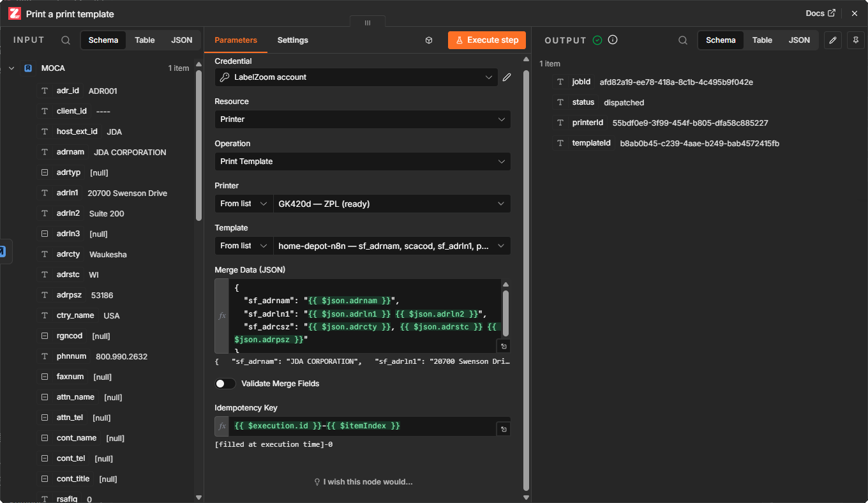Open the output info icon
This screenshot has width=868, height=503.
click(x=613, y=40)
